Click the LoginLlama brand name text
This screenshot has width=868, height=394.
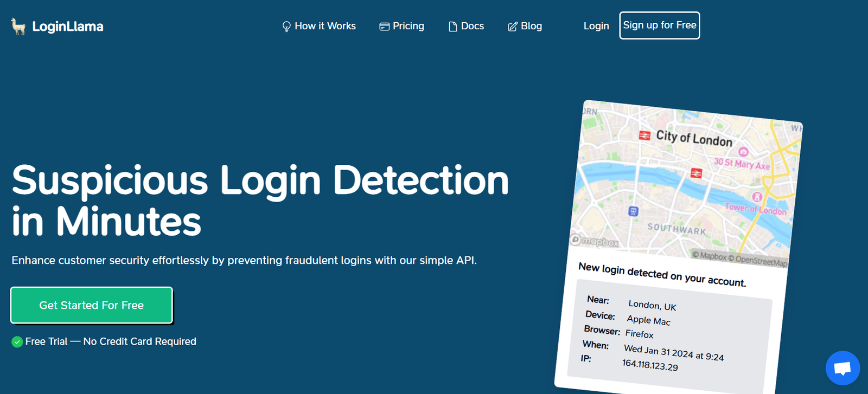pos(68,27)
